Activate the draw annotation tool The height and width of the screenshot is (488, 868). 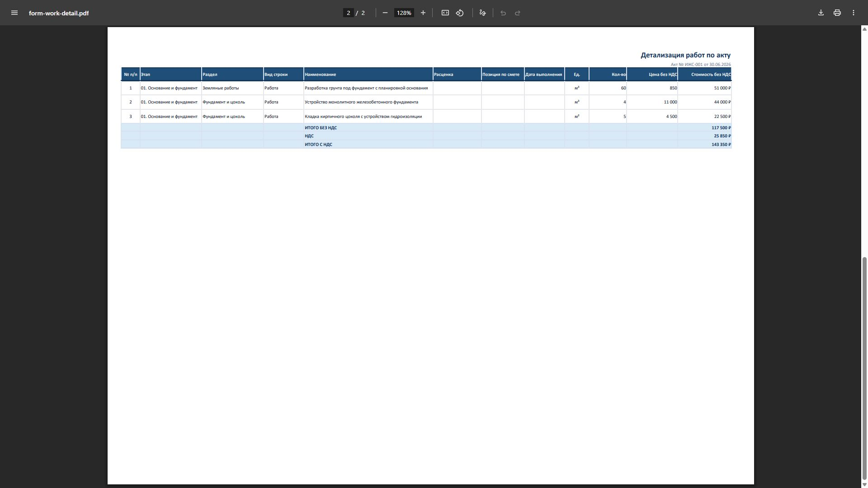click(x=483, y=13)
